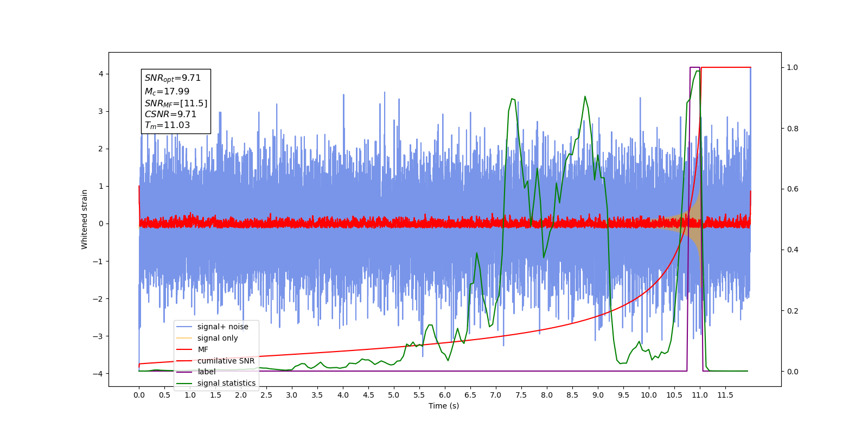
Task: Click the 'signal+ noise' legend label
Action: coord(222,327)
